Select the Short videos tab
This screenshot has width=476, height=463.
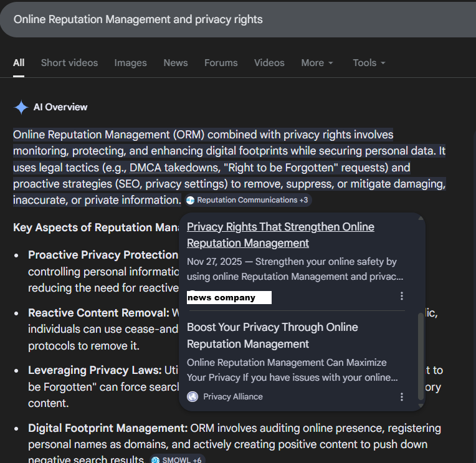69,63
